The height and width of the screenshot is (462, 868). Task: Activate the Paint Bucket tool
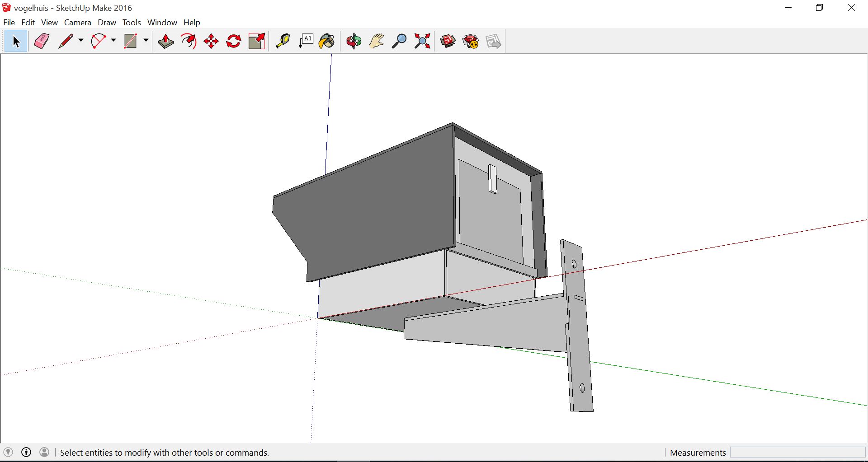click(x=327, y=42)
